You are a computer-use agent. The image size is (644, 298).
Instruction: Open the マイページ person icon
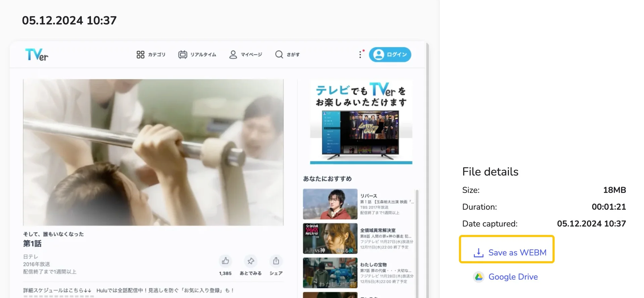pyautogui.click(x=233, y=54)
